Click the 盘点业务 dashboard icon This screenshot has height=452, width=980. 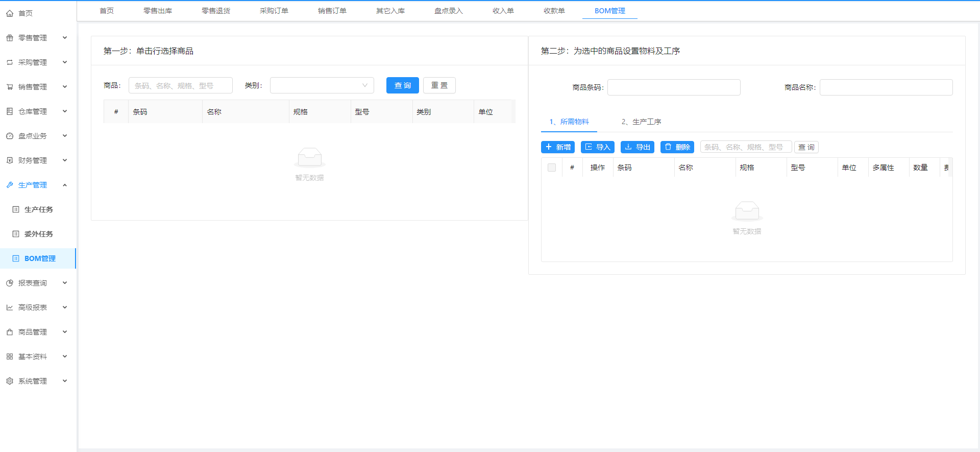pos(10,136)
